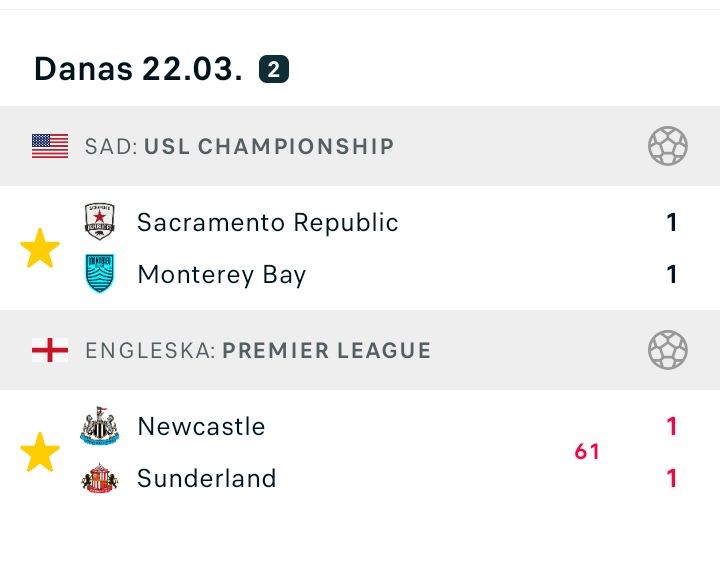This screenshot has width=720, height=583.
Task: Click the Danas 22.03. date heading
Action: [x=138, y=69]
